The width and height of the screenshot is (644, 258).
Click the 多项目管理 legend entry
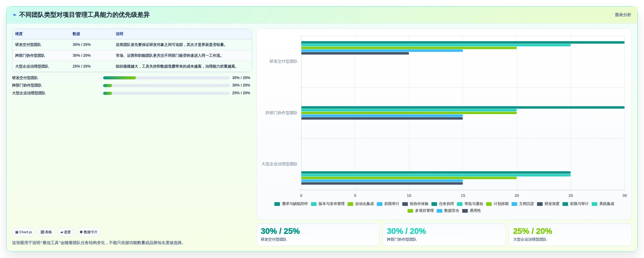click(x=420, y=211)
